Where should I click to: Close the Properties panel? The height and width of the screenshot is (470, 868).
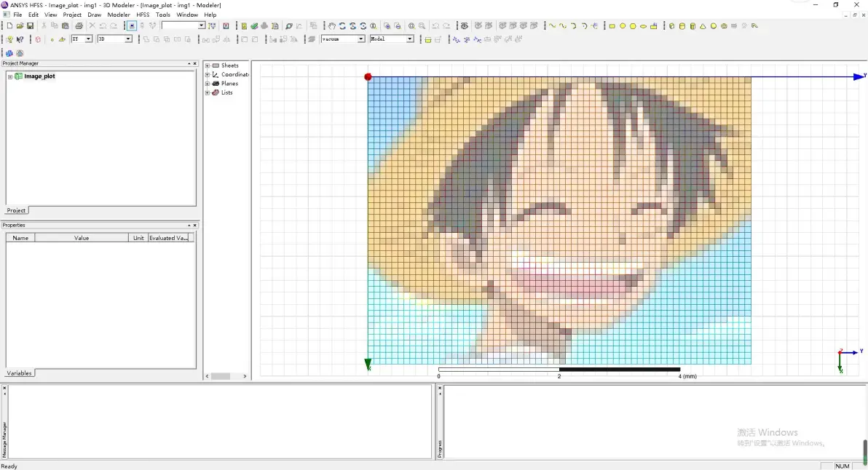pyautogui.click(x=195, y=226)
